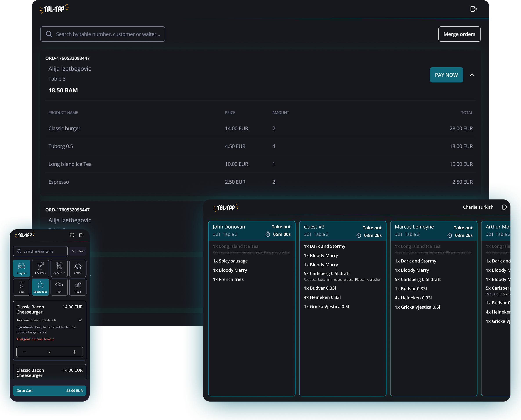
Task: Click TOTAL column header
Action: pos(467,112)
